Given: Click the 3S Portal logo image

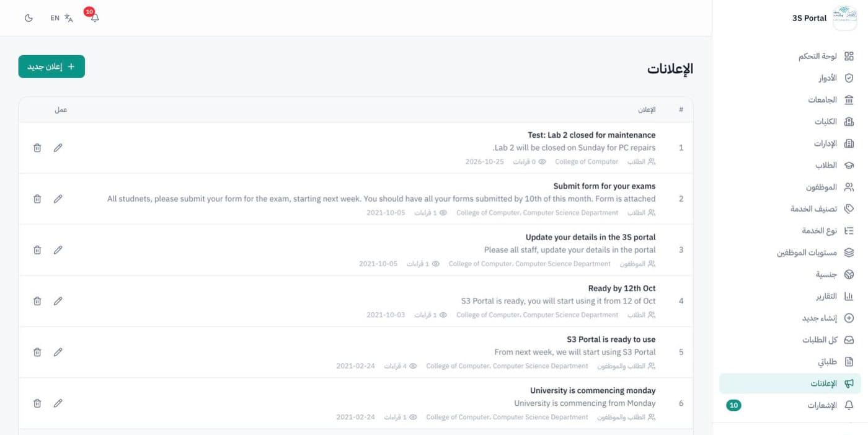Looking at the screenshot, I should pyautogui.click(x=844, y=18).
